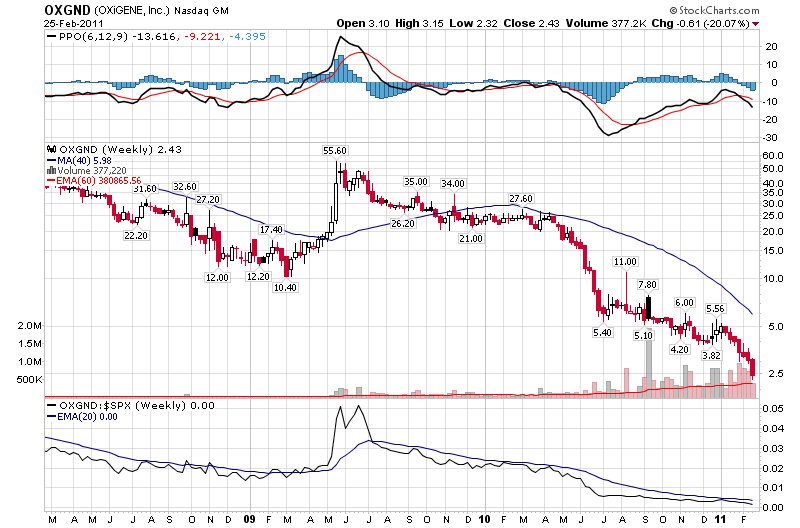Click the "OXGND:$SPX (Weekly) 0.00" legend

(137, 406)
